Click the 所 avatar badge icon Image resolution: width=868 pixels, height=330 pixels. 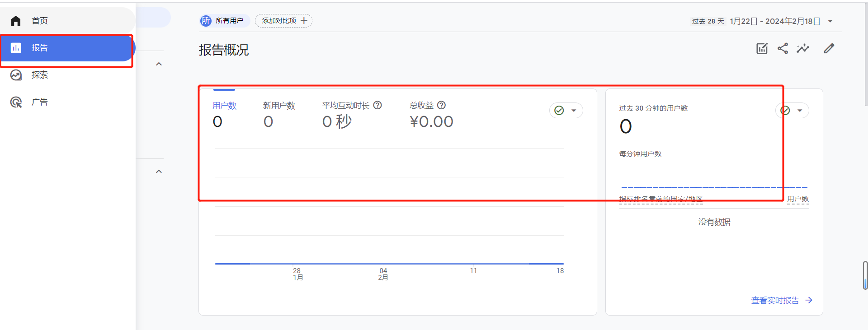pyautogui.click(x=206, y=21)
